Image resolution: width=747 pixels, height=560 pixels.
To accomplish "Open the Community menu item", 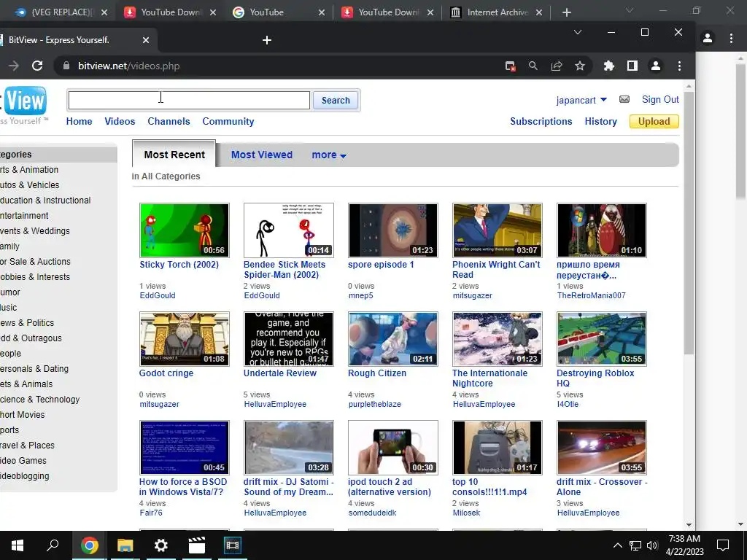I will pyautogui.click(x=228, y=122).
